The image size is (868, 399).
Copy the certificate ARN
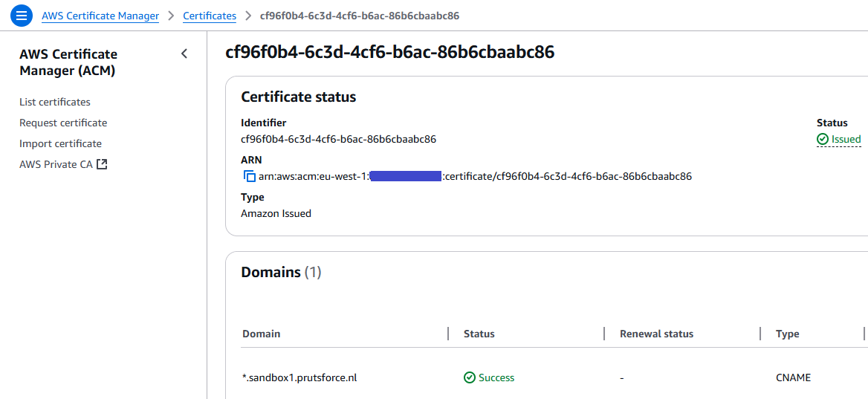coord(250,177)
